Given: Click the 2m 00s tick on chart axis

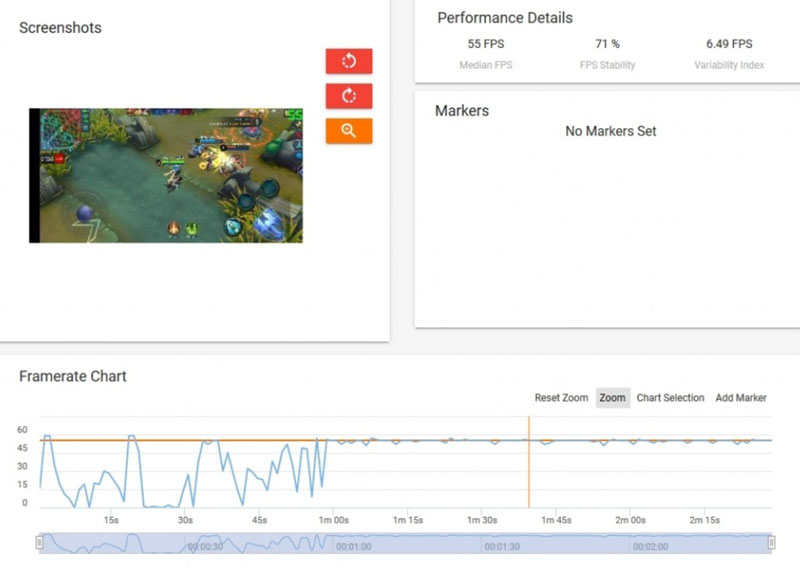Looking at the screenshot, I should (629, 520).
